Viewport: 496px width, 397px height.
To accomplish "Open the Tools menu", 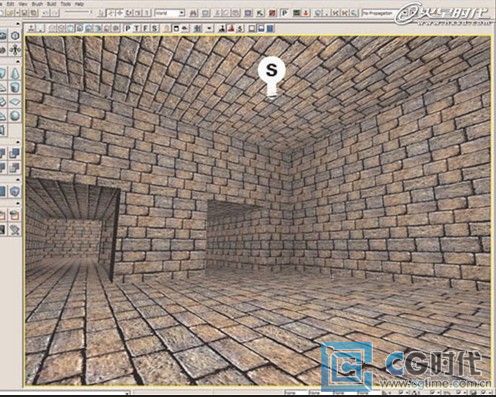I will [66, 4].
